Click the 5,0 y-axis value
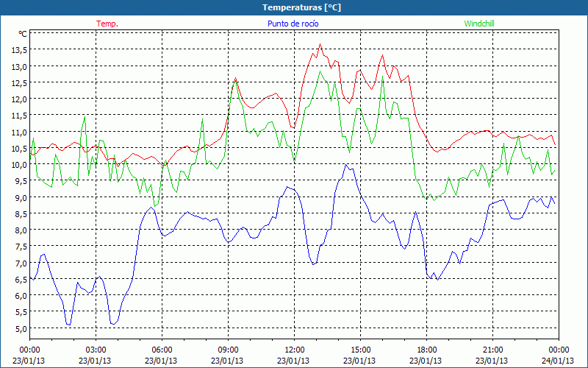This screenshot has height=368, width=588. coord(22,328)
